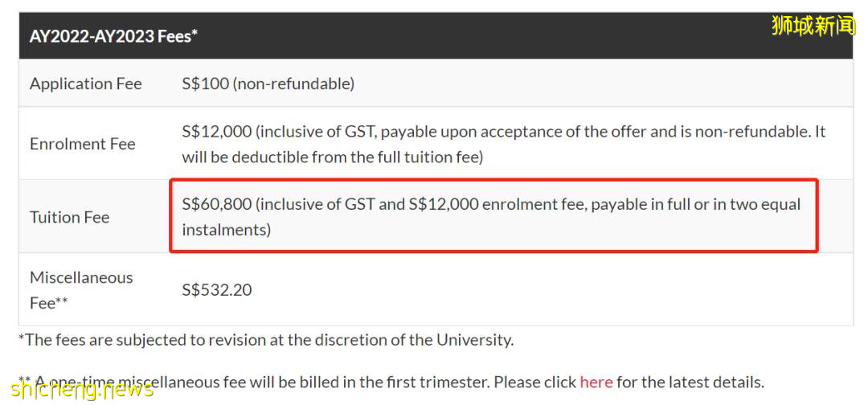The width and height of the screenshot is (868, 405).
Task: Click the S$100 application fee amount
Action: pos(205,84)
